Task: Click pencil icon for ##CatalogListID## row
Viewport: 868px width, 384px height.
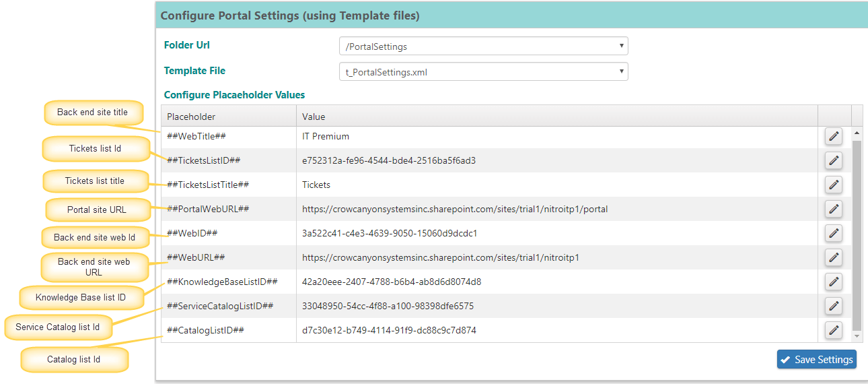Action: 834,330
